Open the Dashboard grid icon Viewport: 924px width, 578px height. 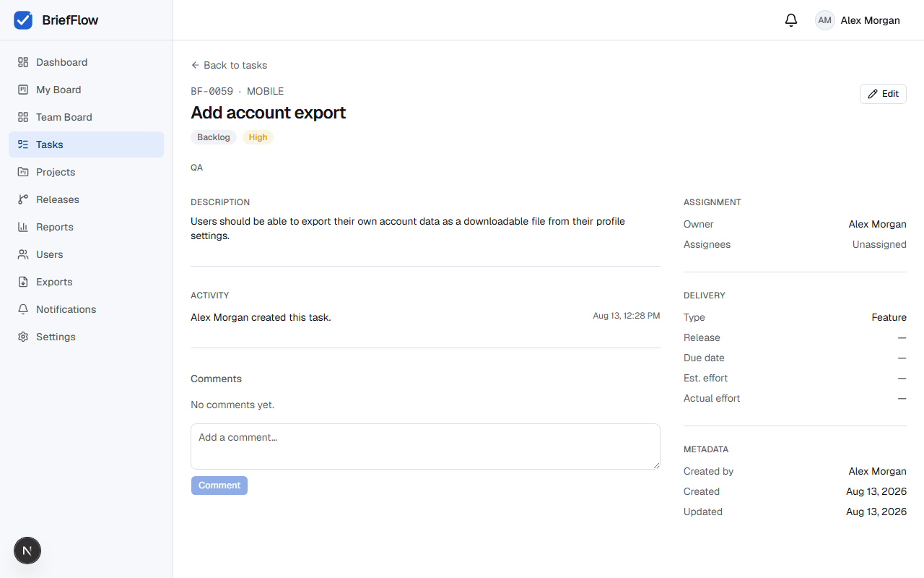(23, 62)
